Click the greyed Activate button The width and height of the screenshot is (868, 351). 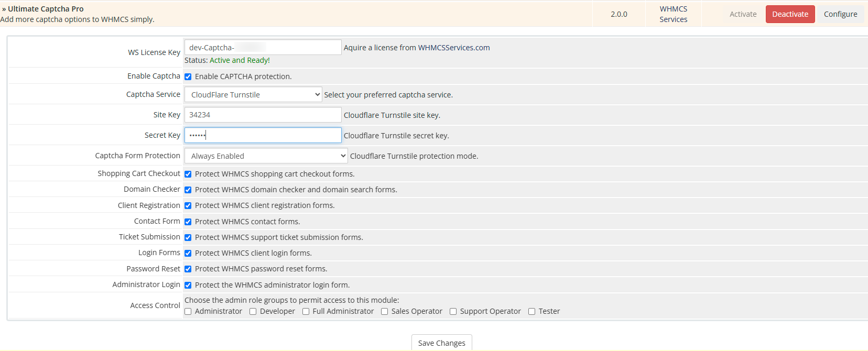tap(743, 14)
